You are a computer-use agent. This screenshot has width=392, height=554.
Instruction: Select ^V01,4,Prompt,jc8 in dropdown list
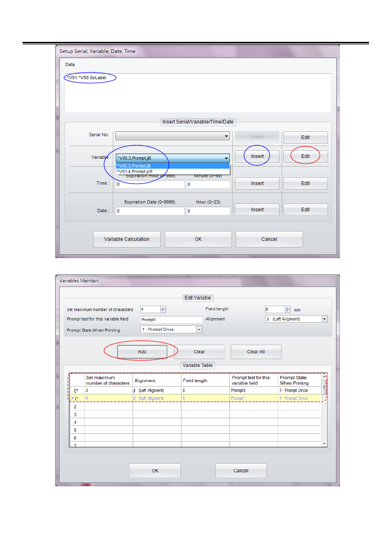pos(172,172)
